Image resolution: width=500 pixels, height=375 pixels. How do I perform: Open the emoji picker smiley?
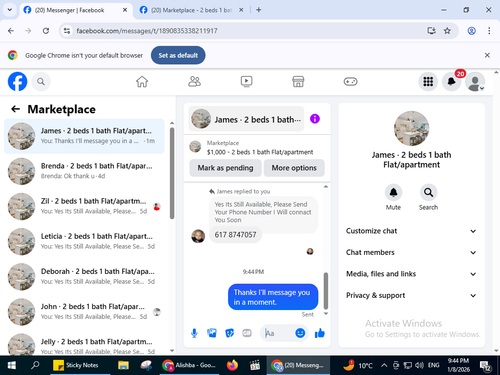pos(300,333)
